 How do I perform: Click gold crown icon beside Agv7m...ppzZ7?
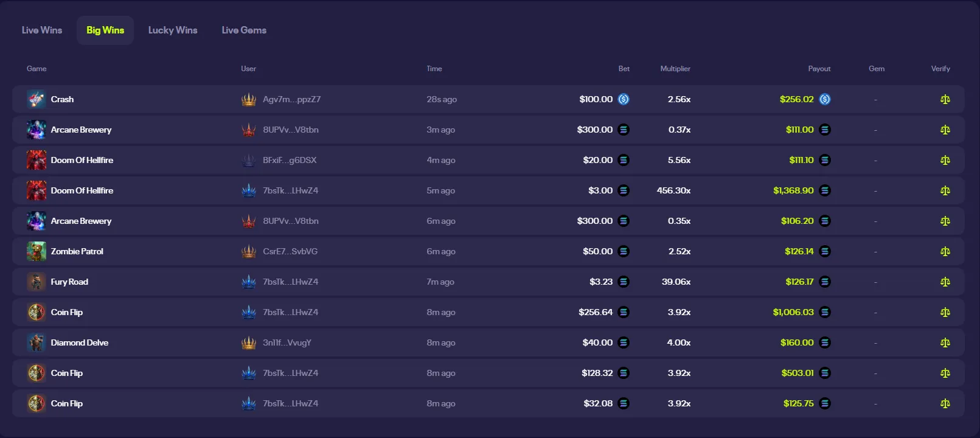(249, 99)
